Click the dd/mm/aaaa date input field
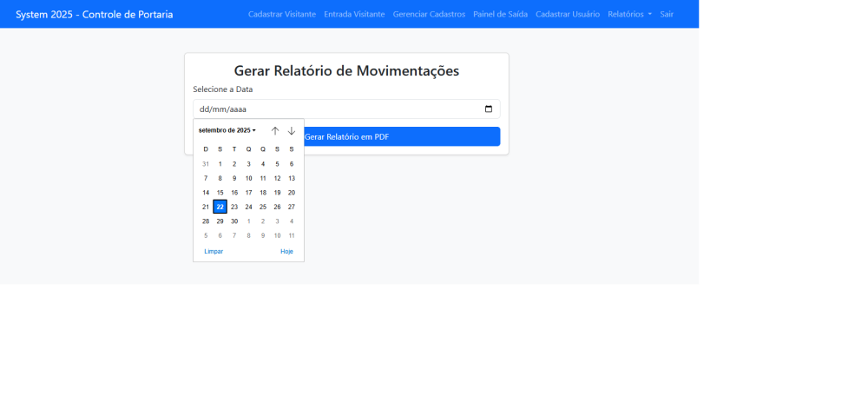868x409 pixels. click(x=346, y=109)
